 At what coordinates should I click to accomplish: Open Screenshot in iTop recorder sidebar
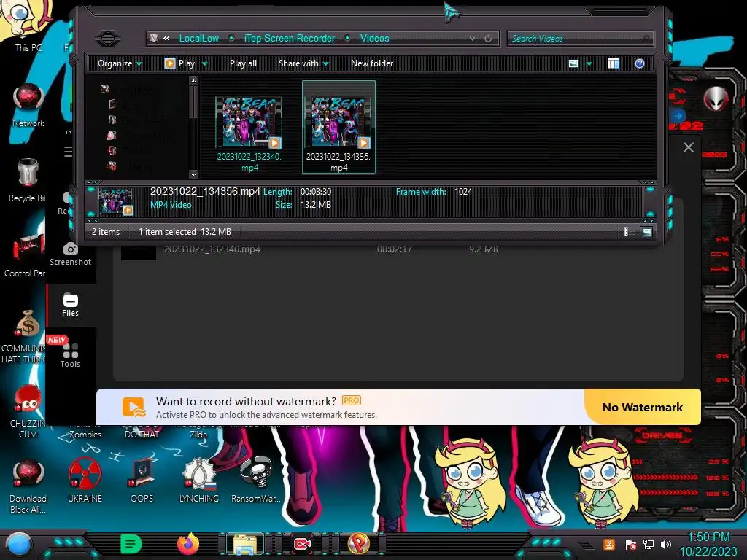tap(70, 254)
